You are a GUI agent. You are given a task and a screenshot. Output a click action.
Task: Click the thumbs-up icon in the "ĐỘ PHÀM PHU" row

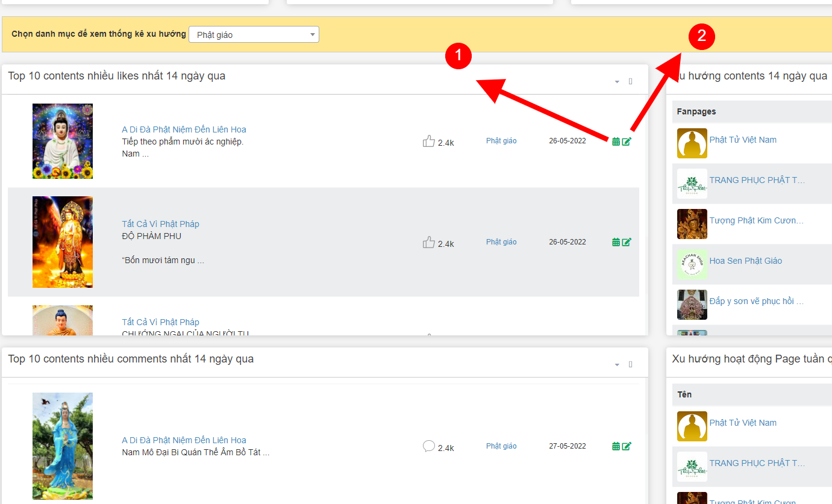[x=429, y=243]
